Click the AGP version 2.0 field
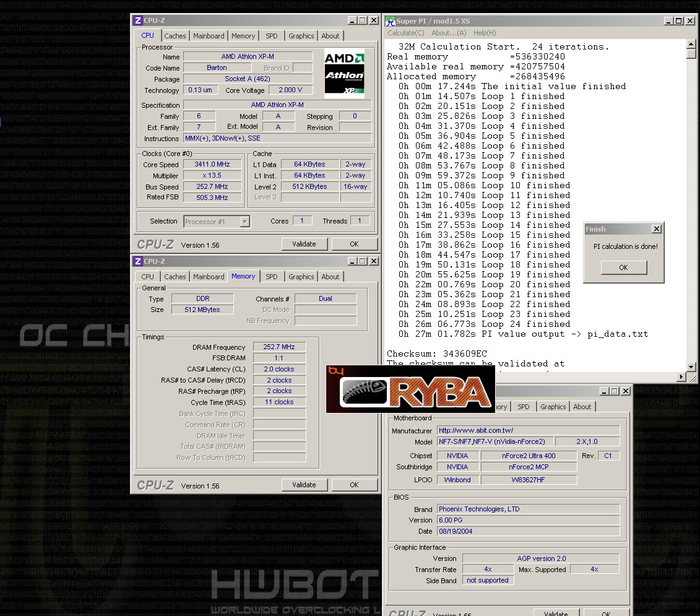This screenshot has height=616, width=700. (x=541, y=558)
